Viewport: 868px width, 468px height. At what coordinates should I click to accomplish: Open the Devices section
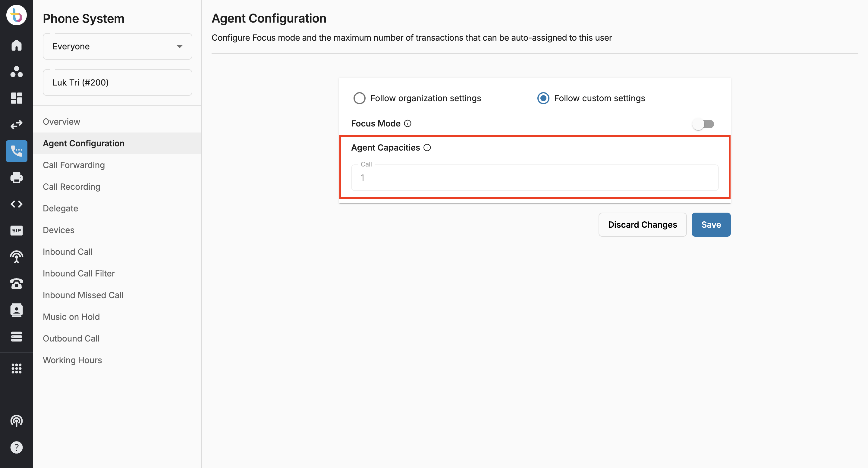(x=117, y=230)
